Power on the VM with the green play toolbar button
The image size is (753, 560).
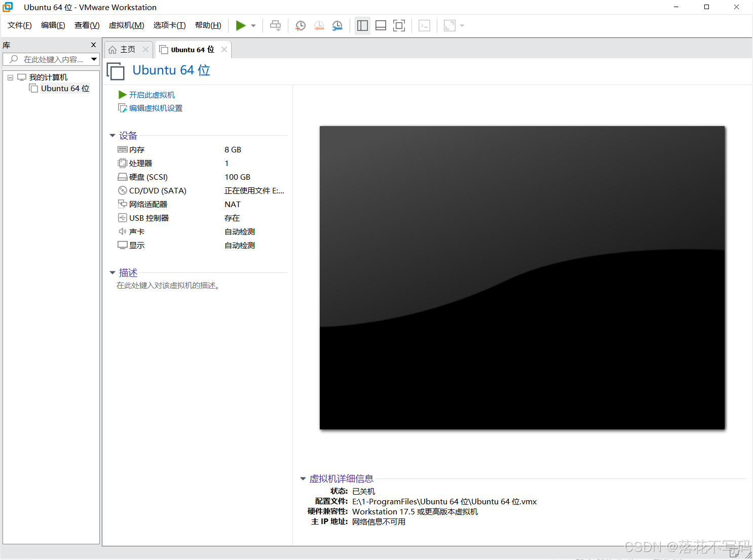(x=241, y=25)
